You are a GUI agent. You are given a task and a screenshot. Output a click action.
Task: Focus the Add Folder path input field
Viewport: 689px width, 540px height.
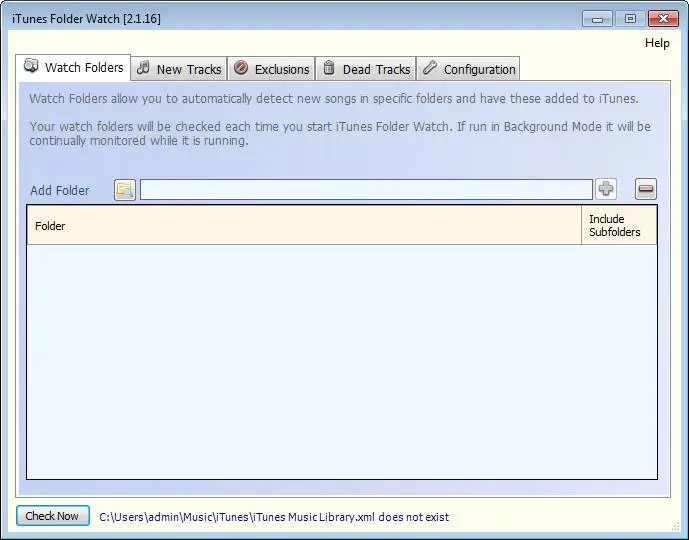coord(366,189)
